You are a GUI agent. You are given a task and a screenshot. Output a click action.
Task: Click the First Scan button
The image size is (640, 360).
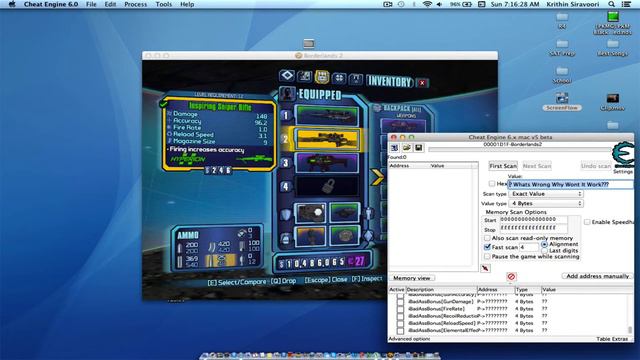pyautogui.click(x=503, y=166)
